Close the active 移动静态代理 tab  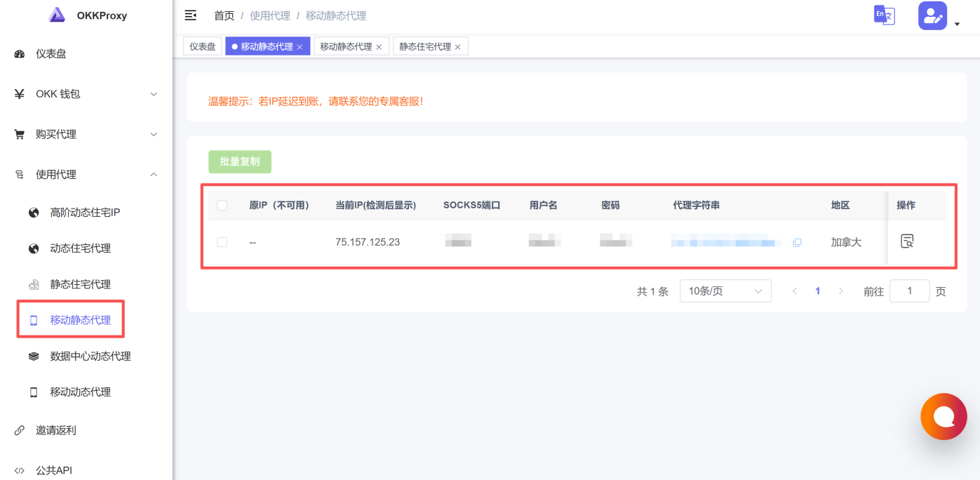[300, 47]
